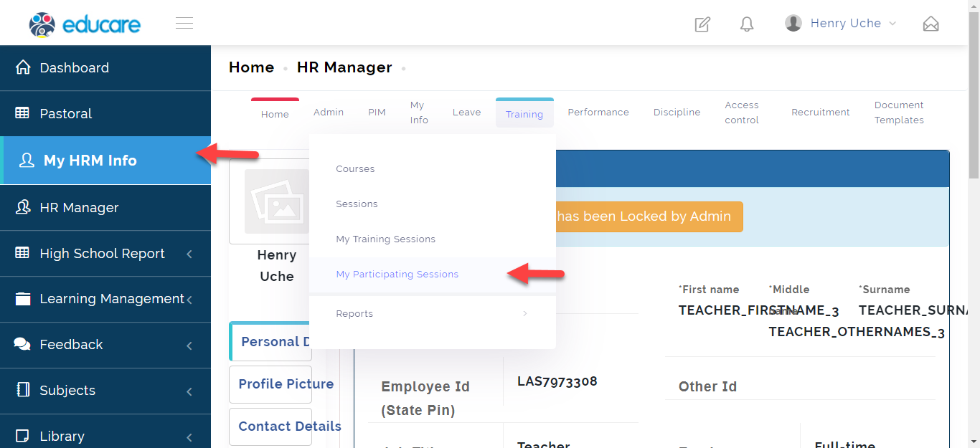This screenshot has height=448, width=980.
Task: Choose My Participating Sessions
Action: pyautogui.click(x=433, y=275)
